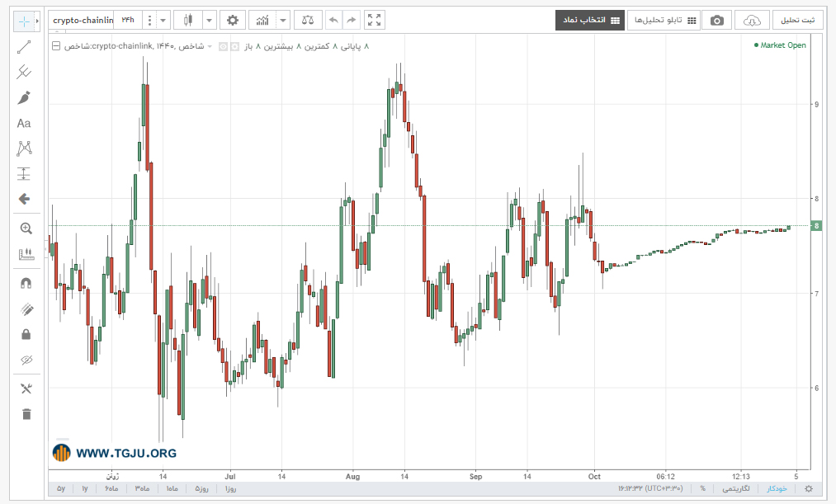The image size is (836, 504).
Task: Switch the chart to fullscreen mode
Action: [x=375, y=21]
